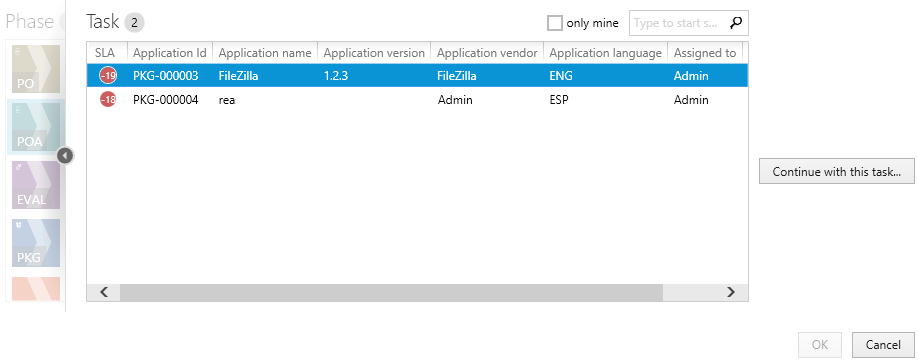Viewport: 918px width, 361px height.
Task: Select the PKG-000004 rea row
Action: point(417,99)
